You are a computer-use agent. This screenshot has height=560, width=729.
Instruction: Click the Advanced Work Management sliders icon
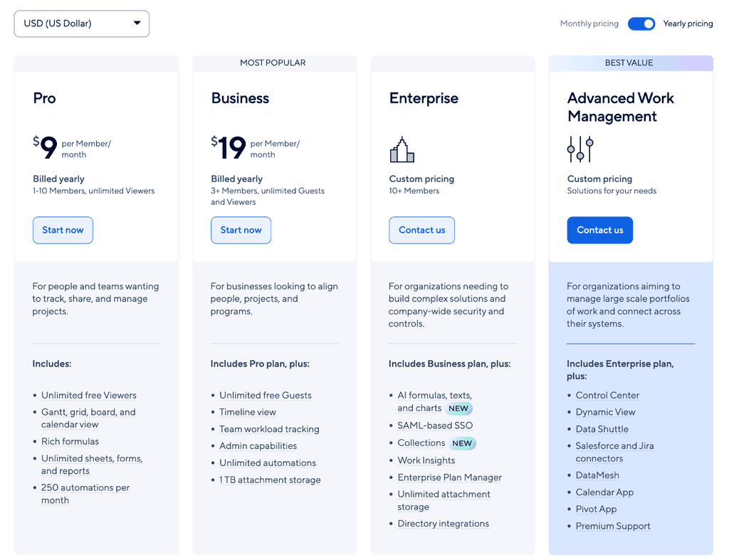click(x=580, y=149)
